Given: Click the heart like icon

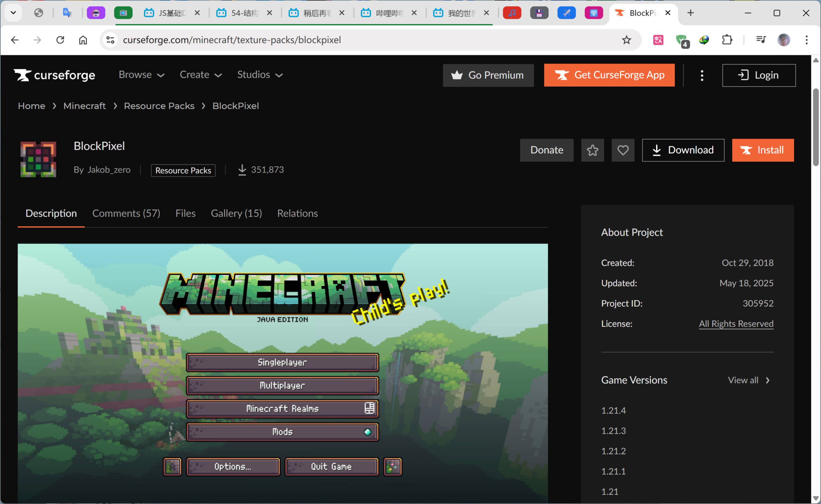Looking at the screenshot, I should coord(623,150).
